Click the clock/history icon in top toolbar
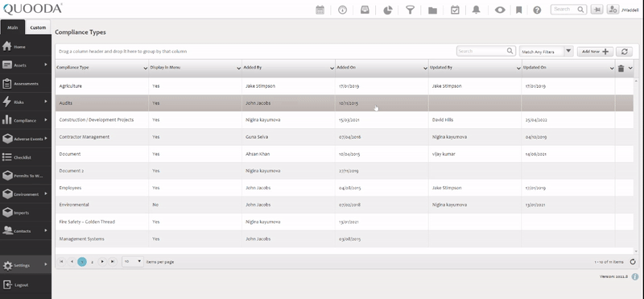 pyautogui.click(x=343, y=10)
